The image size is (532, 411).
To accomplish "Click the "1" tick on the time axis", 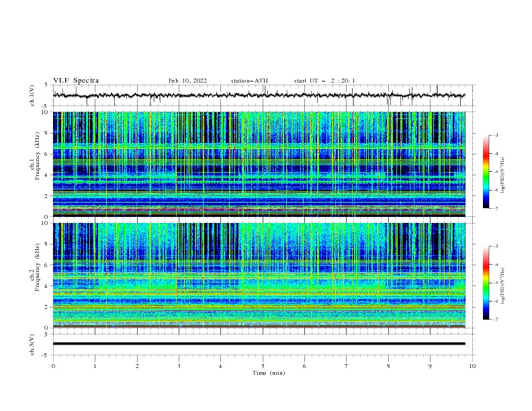I will tap(95, 366).
